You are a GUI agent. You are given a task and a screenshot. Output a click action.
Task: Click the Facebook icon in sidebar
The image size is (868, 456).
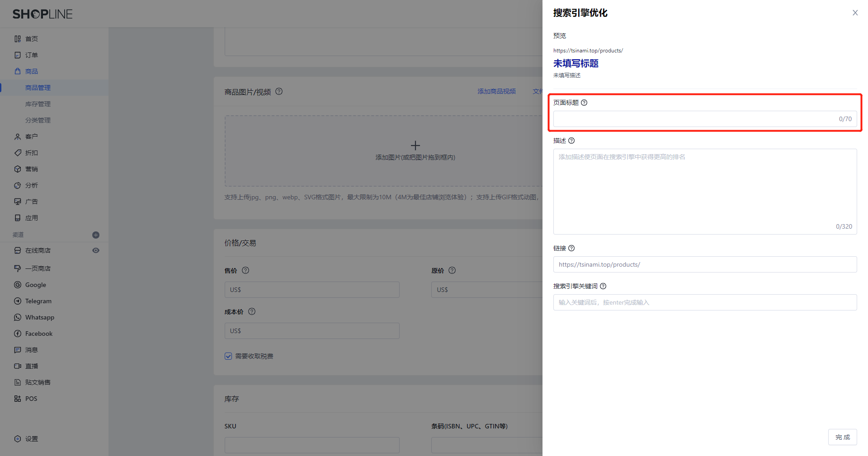pyautogui.click(x=18, y=334)
